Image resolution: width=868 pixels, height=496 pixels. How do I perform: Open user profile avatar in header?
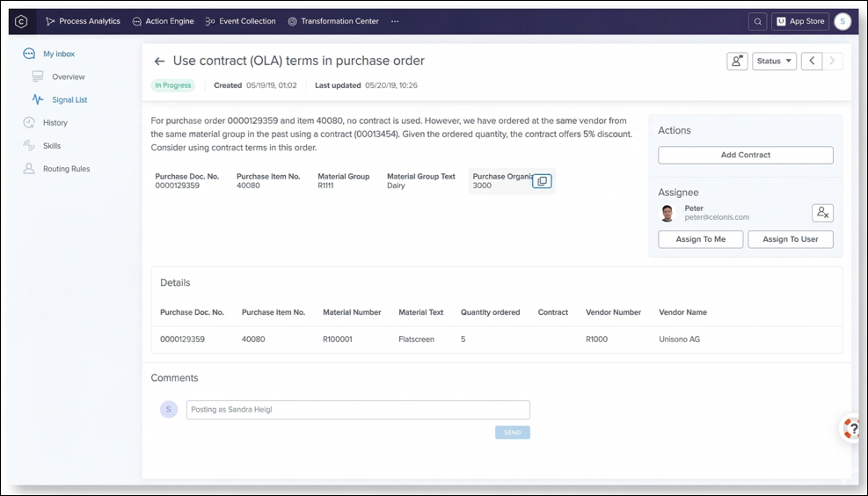(x=842, y=22)
